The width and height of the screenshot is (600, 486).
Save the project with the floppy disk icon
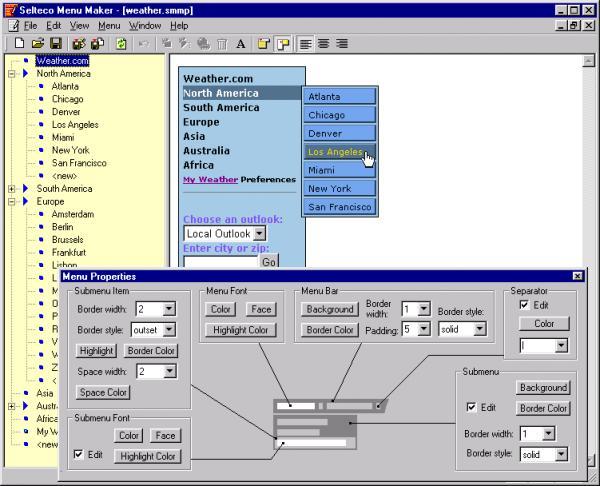56,43
